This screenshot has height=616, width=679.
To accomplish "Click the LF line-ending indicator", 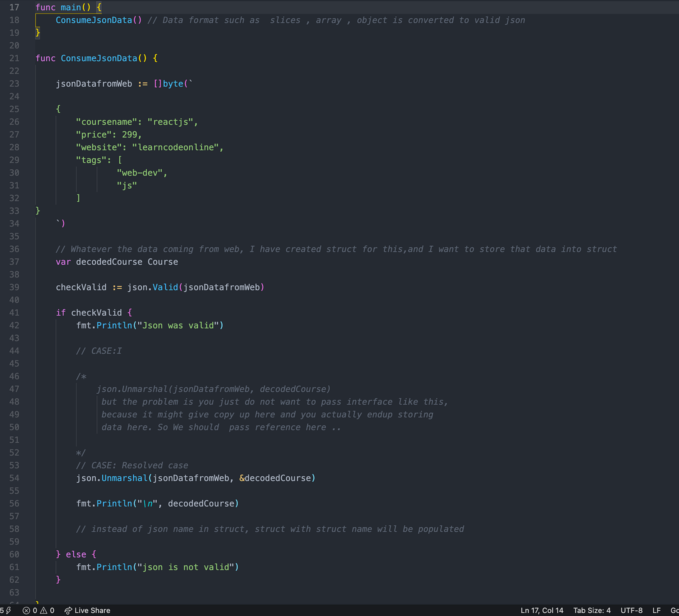I will [x=656, y=610].
